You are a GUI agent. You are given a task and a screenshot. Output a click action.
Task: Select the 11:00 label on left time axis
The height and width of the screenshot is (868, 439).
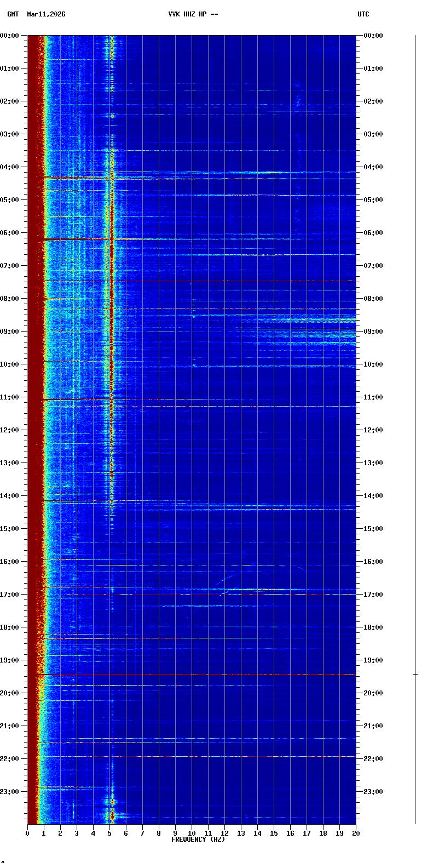click(10, 397)
